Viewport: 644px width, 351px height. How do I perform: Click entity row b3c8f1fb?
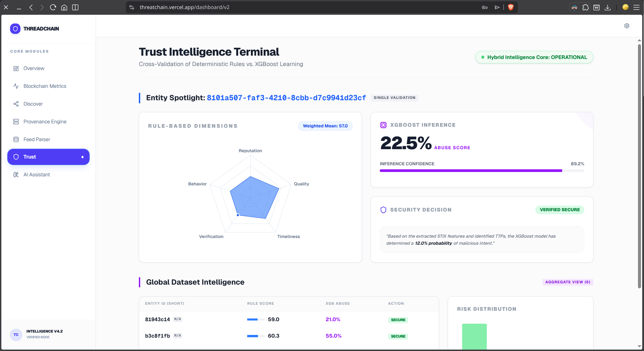289,336
